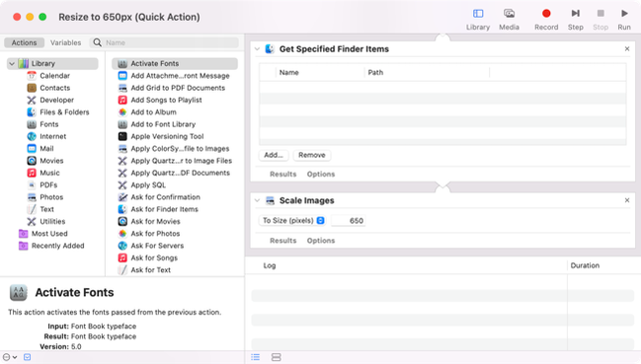The height and width of the screenshot is (364, 641).
Task: Select the Mail category
Action: click(x=46, y=149)
